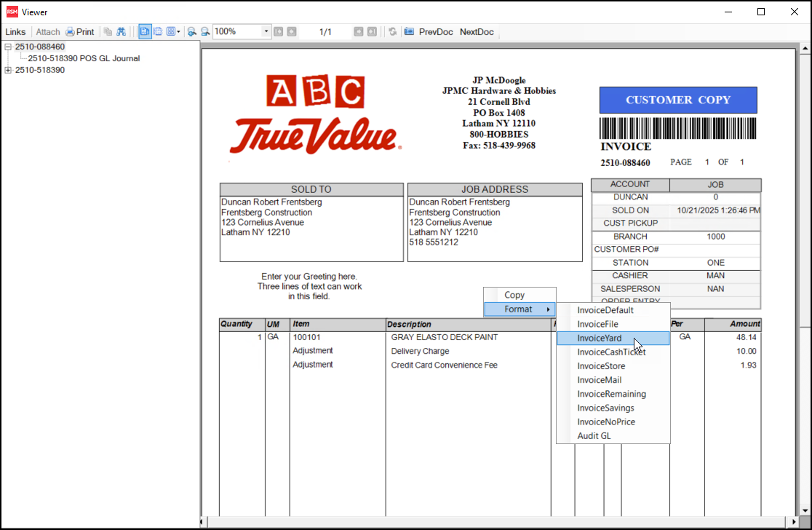The width and height of the screenshot is (812, 530).
Task: Select 2510-518390 POS GL Journal item
Action: [x=84, y=58]
